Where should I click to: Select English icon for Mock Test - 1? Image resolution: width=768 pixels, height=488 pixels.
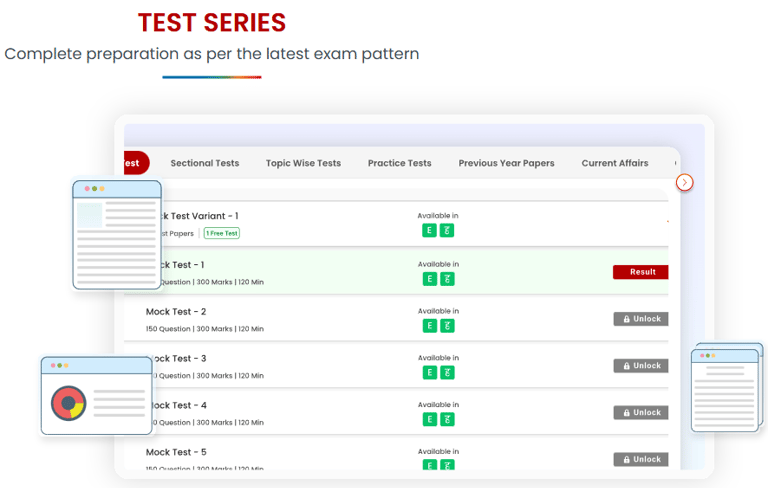[430, 279]
